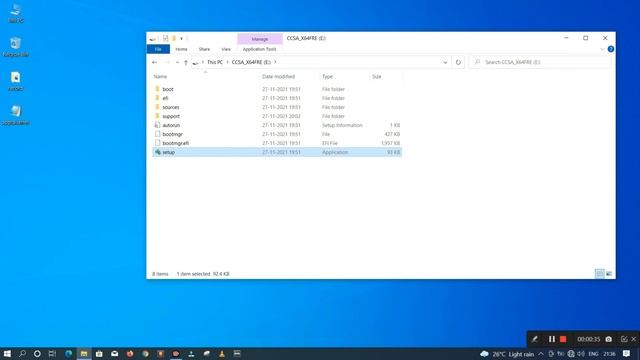Expand chevron after CCSA_X64FRE in address bar
Image resolution: width=640 pixels, height=360 pixels.
(x=275, y=62)
